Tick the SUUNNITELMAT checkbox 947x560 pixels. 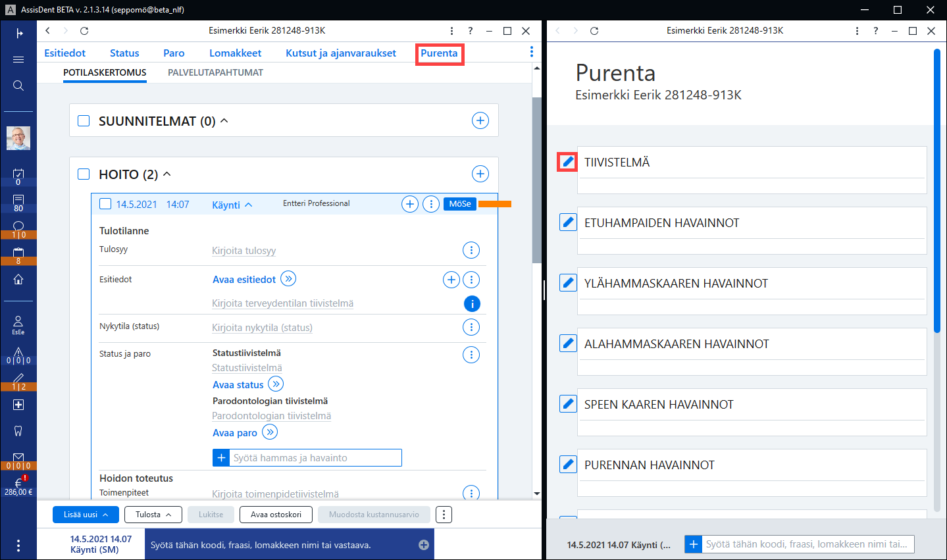pyautogui.click(x=84, y=120)
